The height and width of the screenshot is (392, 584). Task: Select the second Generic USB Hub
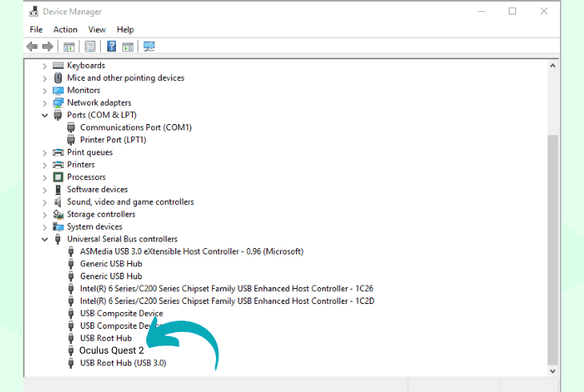[111, 276]
